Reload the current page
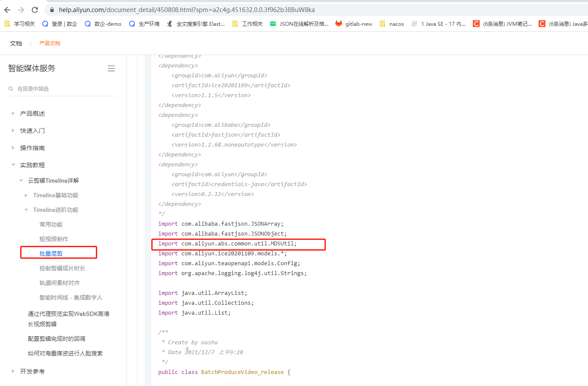Image resolution: width=588 pixels, height=386 pixels. [x=35, y=9]
